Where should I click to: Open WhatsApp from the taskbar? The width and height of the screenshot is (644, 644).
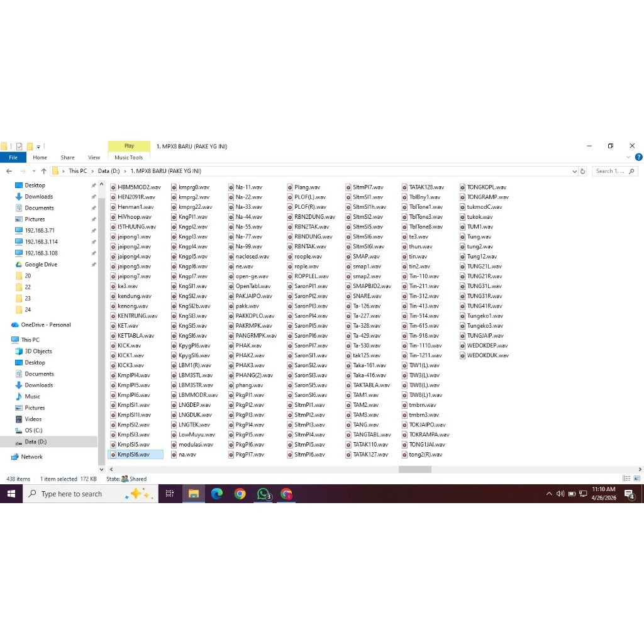[x=264, y=494]
